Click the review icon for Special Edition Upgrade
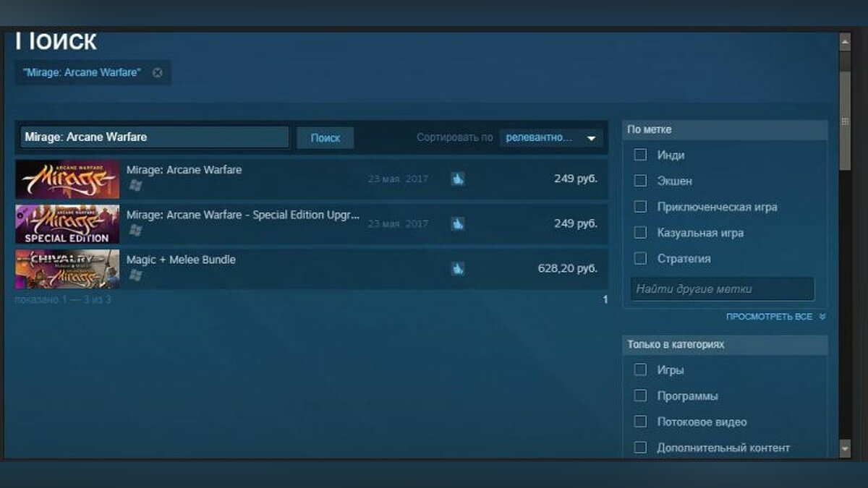This screenshot has width=868, height=488. [457, 223]
